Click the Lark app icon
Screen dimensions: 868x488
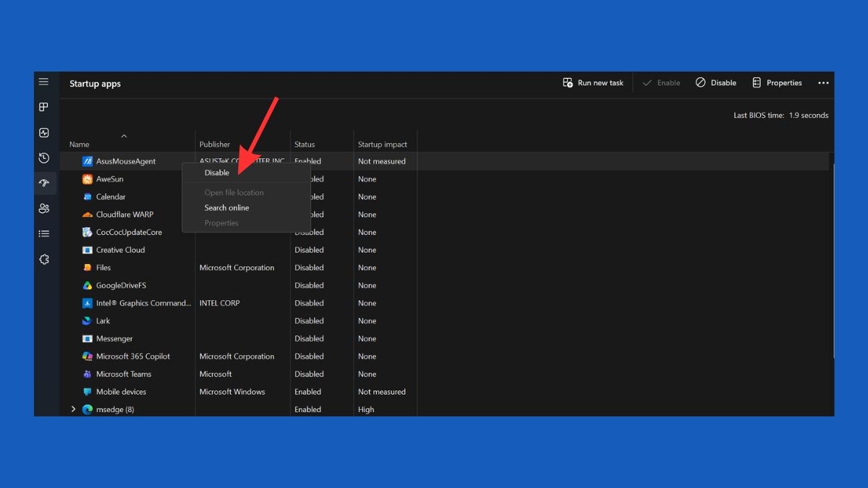(x=88, y=320)
